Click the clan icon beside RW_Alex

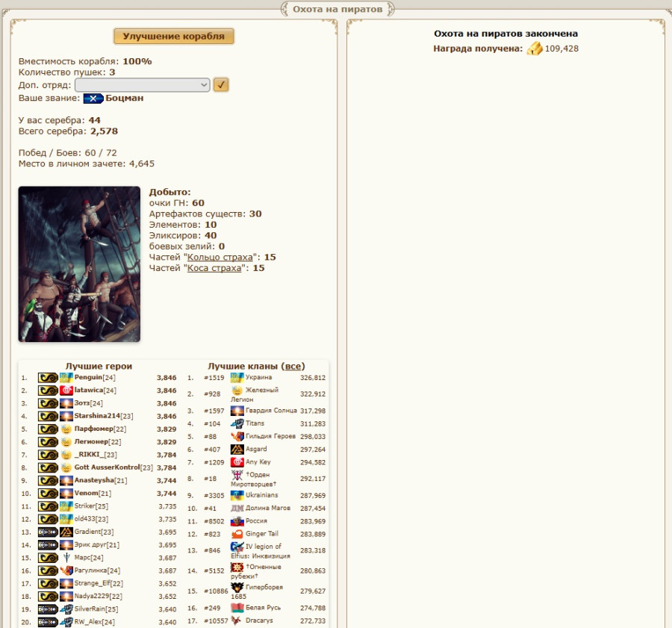[x=66, y=622]
